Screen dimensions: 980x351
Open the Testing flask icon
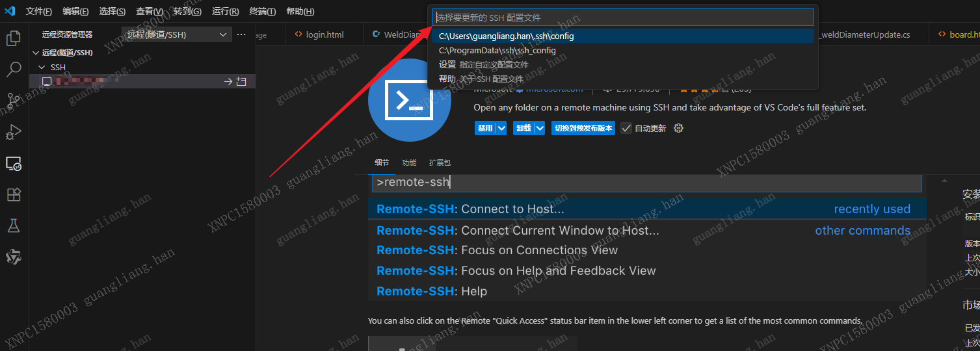click(x=14, y=226)
